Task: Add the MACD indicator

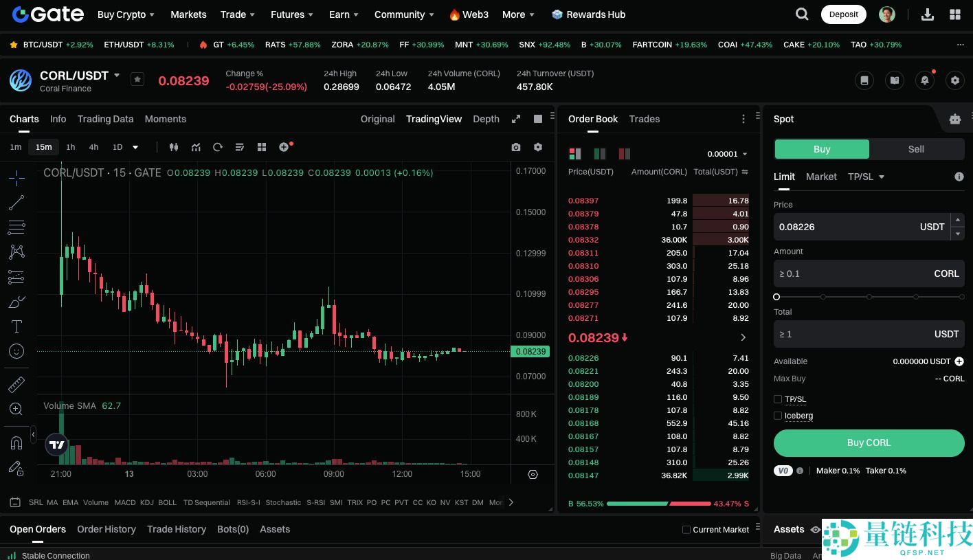Action: pyautogui.click(x=125, y=502)
